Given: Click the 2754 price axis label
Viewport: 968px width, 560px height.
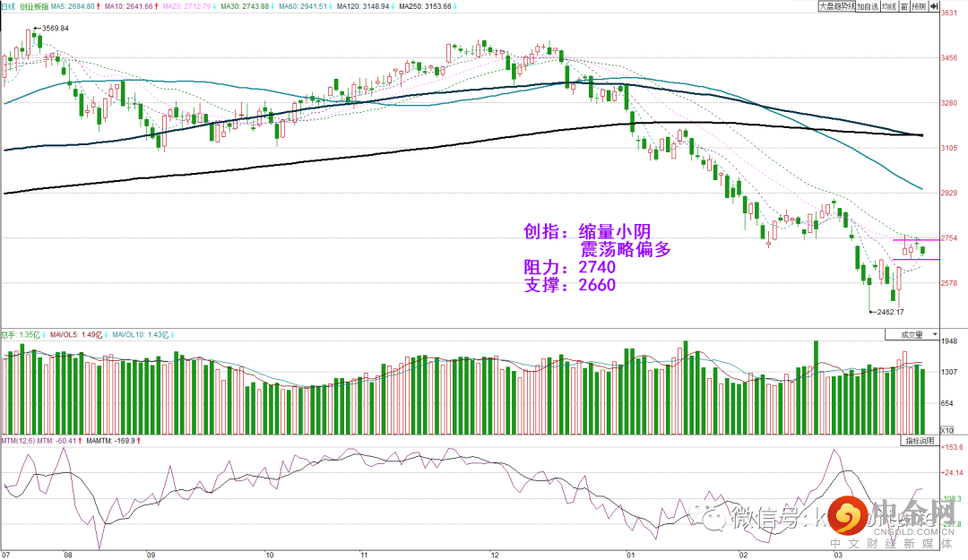Looking at the screenshot, I should (x=949, y=237).
